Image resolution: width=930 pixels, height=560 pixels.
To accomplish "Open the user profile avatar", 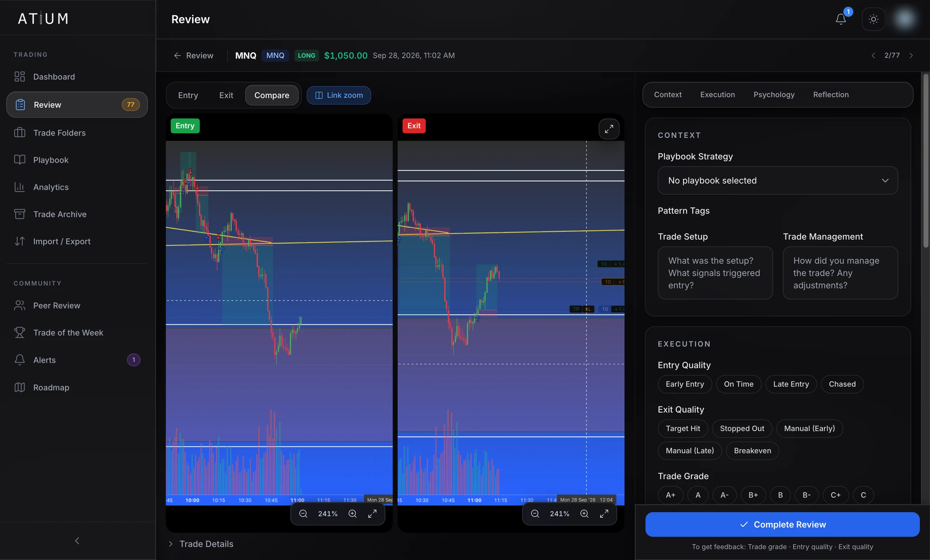I will click(904, 19).
